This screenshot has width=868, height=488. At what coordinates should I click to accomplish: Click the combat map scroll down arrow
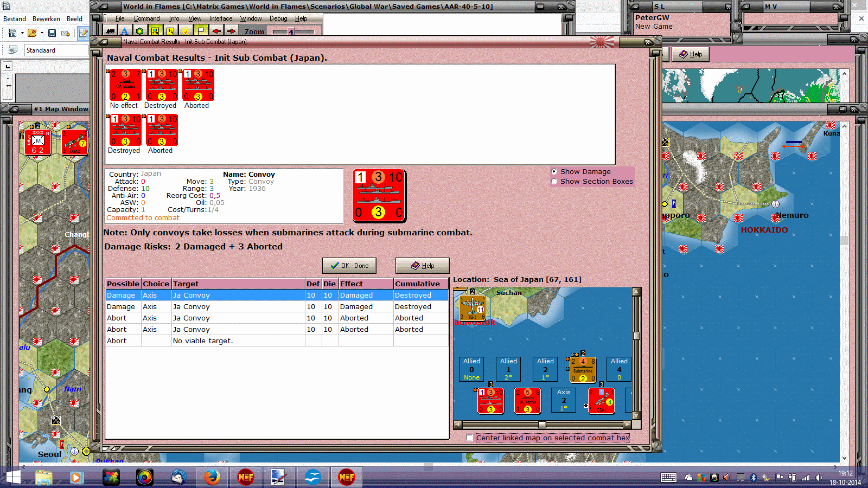pos(637,416)
